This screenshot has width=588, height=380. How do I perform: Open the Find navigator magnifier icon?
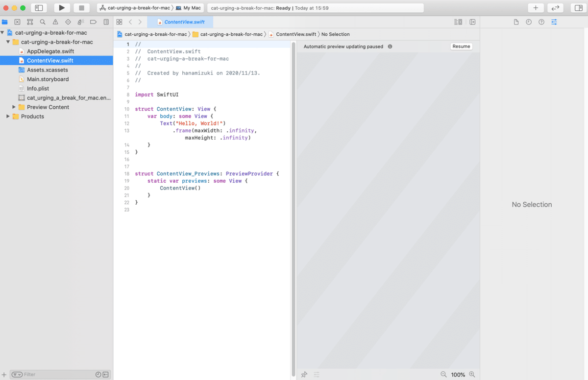coord(43,22)
